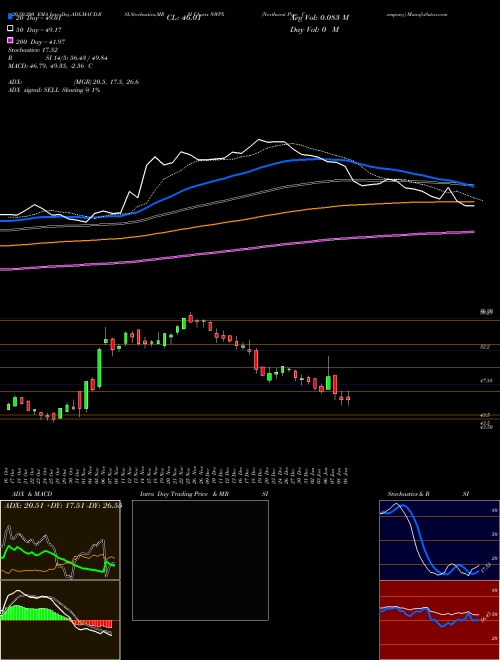Click 'Intra Day Trading Price & MR' title
Image resolution: width=500 pixels, height=660 pixels.
184,494
